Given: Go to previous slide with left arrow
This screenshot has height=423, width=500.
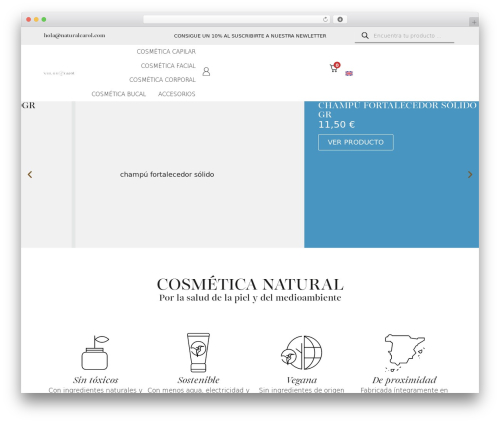Looking at the screenshot, I should pyautogui.click(x=30, y=174).
